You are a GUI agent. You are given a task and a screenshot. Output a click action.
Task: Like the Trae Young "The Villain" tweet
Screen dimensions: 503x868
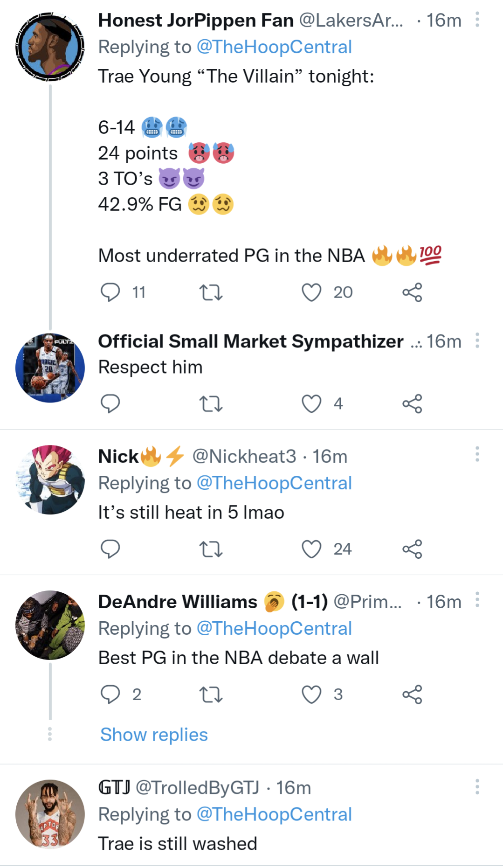311,292
